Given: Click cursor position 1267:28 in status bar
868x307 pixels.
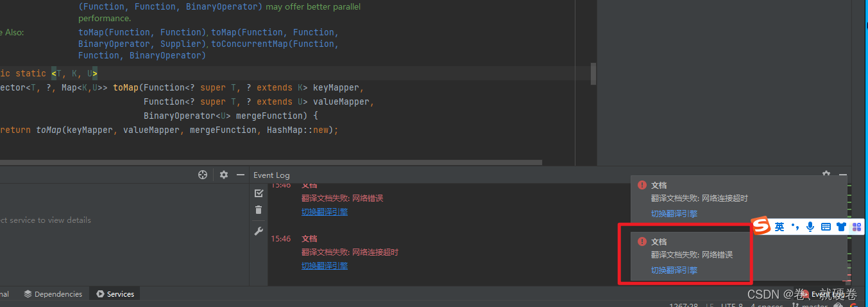Looking at the screenshot, I should [x=683, y=306].
